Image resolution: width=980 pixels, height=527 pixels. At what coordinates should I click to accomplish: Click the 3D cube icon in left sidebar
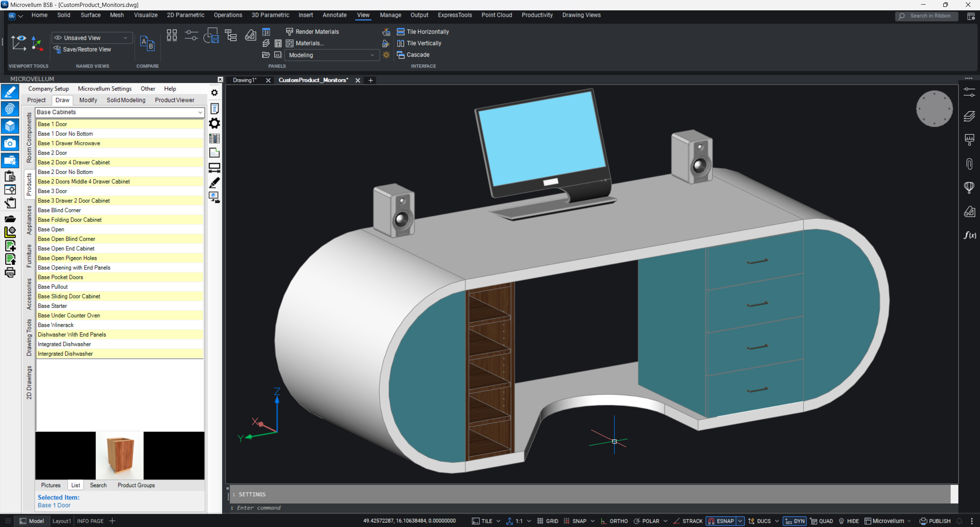click(x=10, y=126)
